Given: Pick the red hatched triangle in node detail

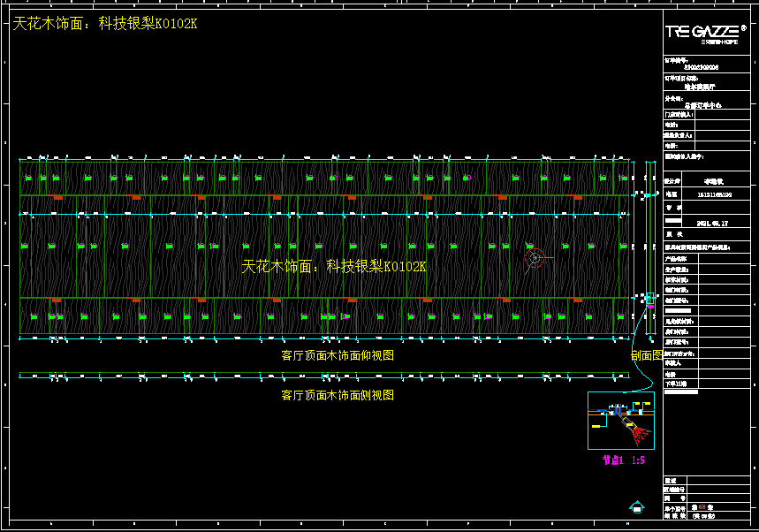Looking at the screenshot, I should 637,433.
